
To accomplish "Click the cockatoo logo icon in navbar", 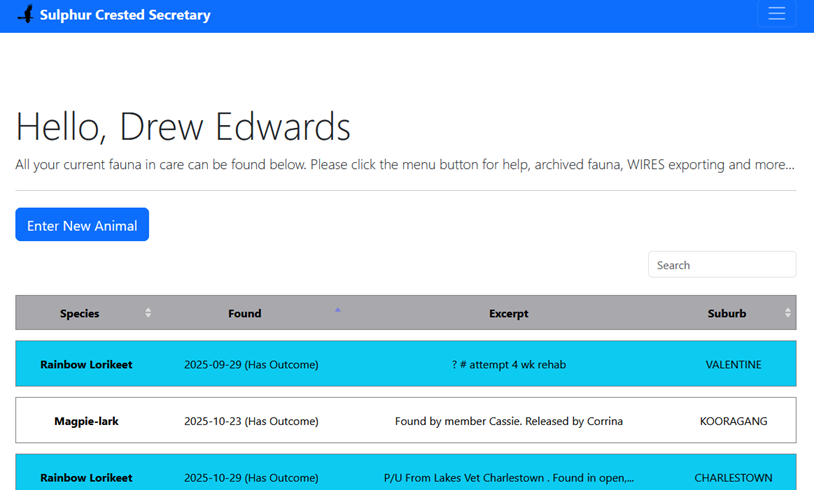I will (x=25, y=15).
